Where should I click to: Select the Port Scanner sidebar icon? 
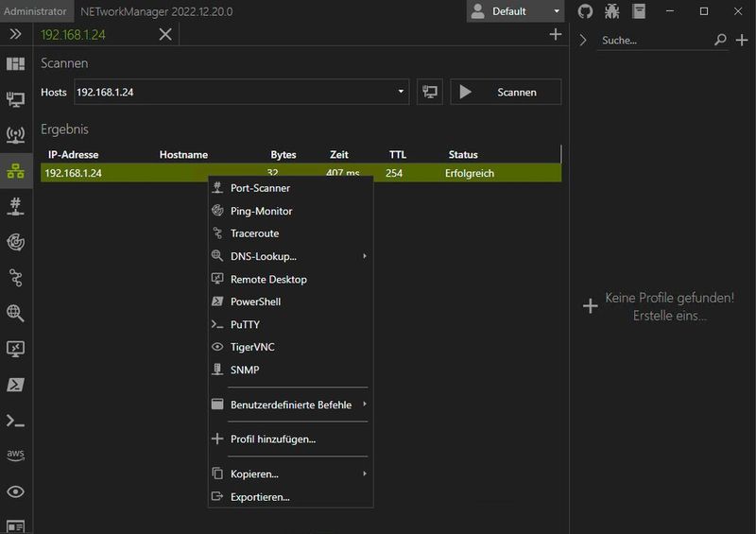15,205
